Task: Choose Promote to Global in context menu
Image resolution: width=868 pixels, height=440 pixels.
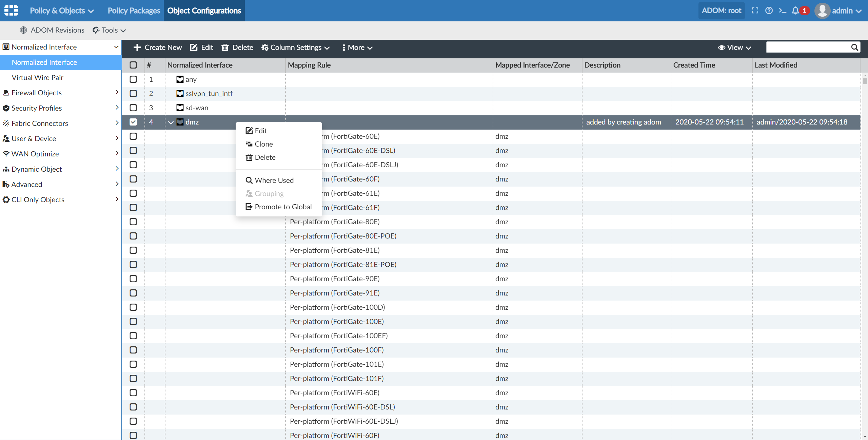Action: pyautogui.click(x=279, y=207)
